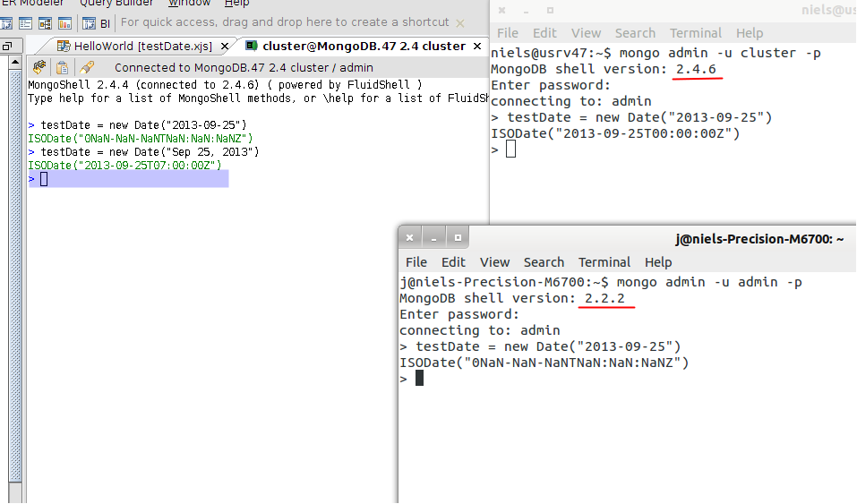
Task: Open Terminal menu in niels@usrv47 terminal
Action: click(x=696, y=33)
